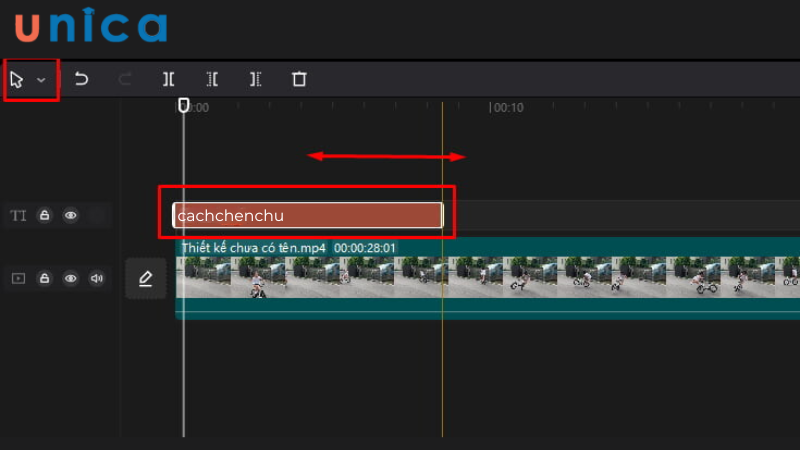Open the cover edit pencil button
This screenshot has height=450, width=800.
[x=145, y=278]
